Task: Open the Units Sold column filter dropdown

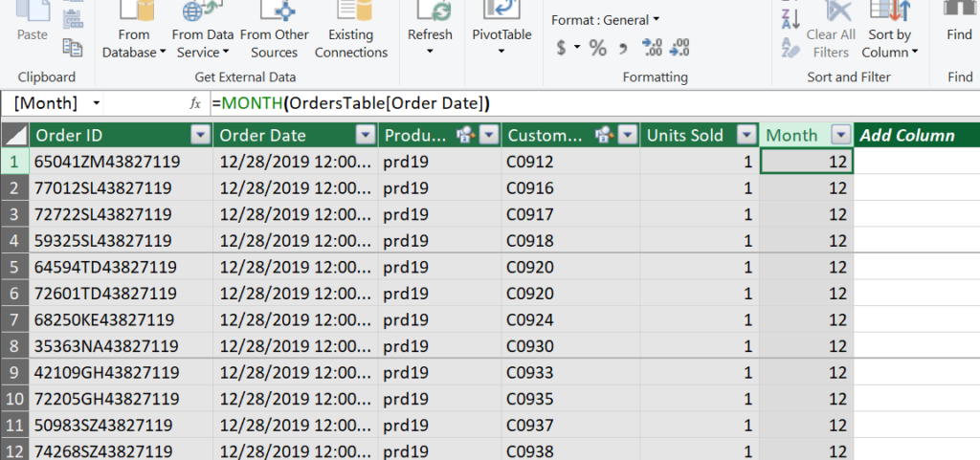Action: click(746, 136)
